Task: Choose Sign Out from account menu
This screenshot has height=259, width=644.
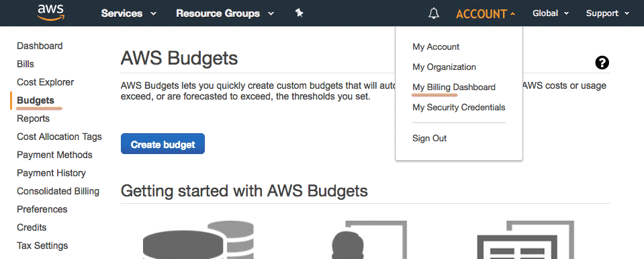Action: coord(429,139)
